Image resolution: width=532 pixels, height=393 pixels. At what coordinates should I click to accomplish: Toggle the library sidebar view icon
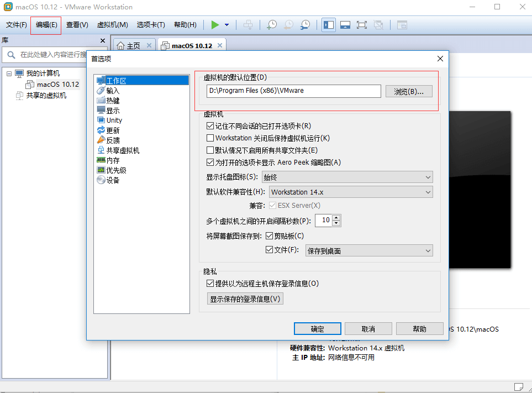coord(329,25)
